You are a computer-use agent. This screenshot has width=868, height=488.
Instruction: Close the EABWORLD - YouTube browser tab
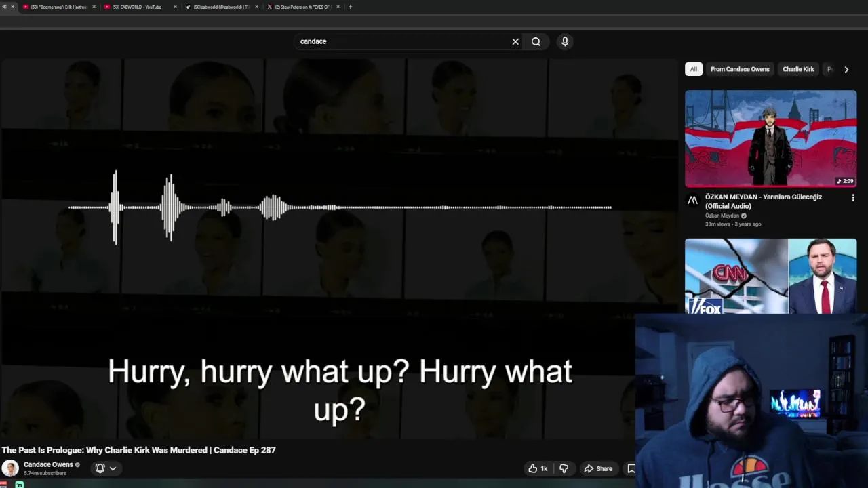point(175,7)
